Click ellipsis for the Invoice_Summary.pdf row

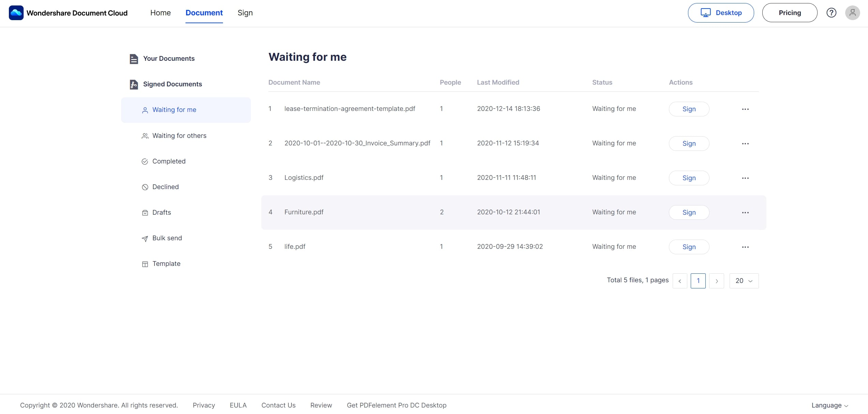coord(745,143)
